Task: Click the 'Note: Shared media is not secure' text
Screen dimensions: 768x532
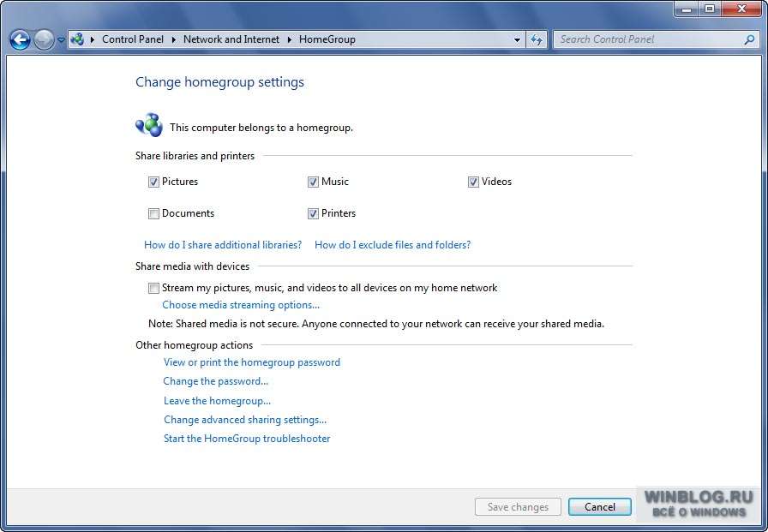Action: click(x=376, y=324)
